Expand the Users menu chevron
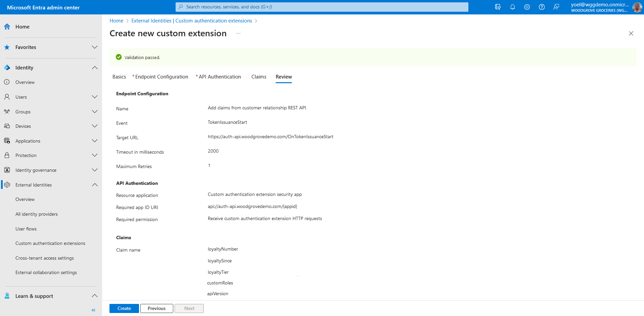 [95, 97]
